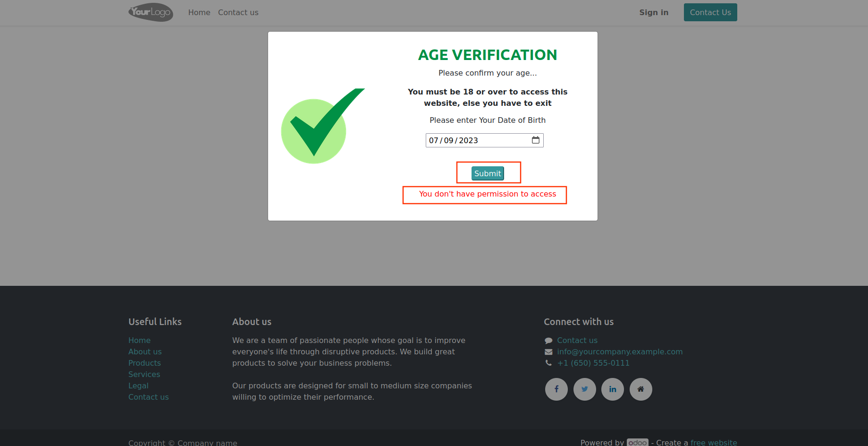Click the home social icon button
868x446 pixels.
pos(640,389)
